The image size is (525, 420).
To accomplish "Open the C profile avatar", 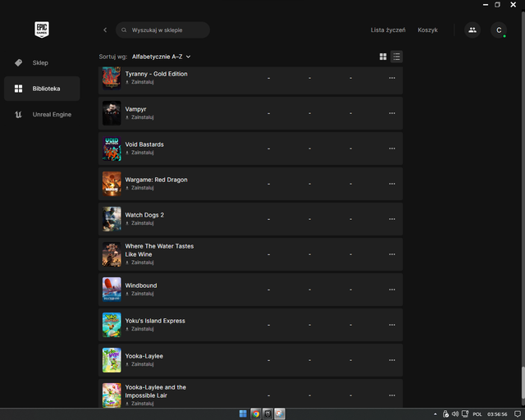I will coord(499,30).
